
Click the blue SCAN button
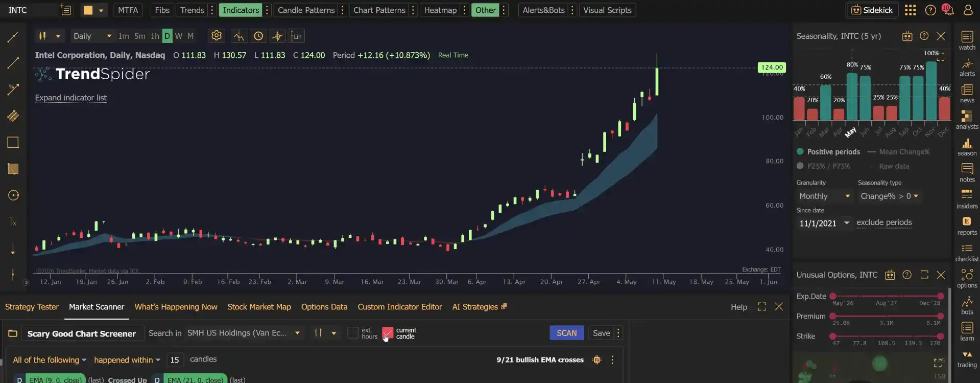point(567,333)
